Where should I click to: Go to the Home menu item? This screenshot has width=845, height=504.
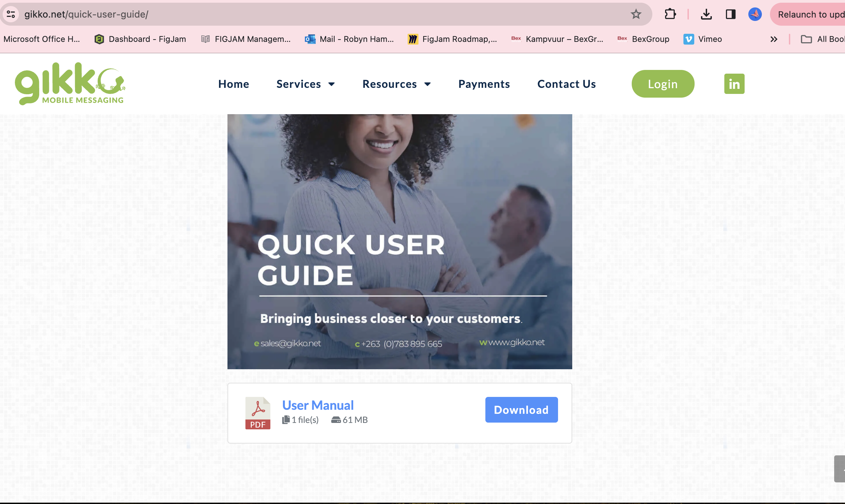[234, 84]
